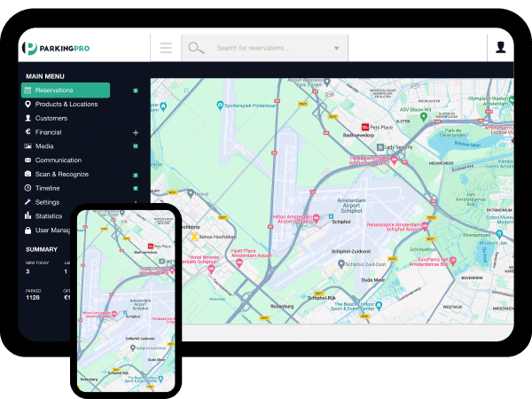Expand the Reservations submenu indicator
The height and width of the screenshot is (399, 532).
(x=136, y=90)
